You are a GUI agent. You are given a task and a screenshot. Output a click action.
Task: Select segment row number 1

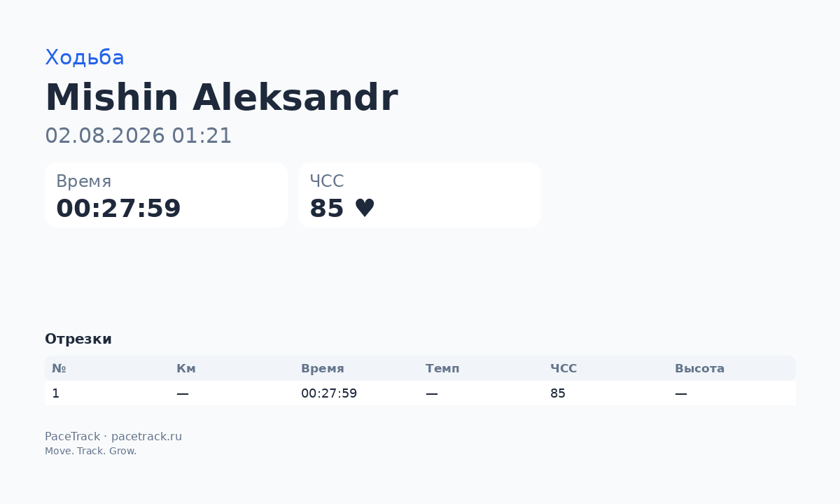[420, 393]
